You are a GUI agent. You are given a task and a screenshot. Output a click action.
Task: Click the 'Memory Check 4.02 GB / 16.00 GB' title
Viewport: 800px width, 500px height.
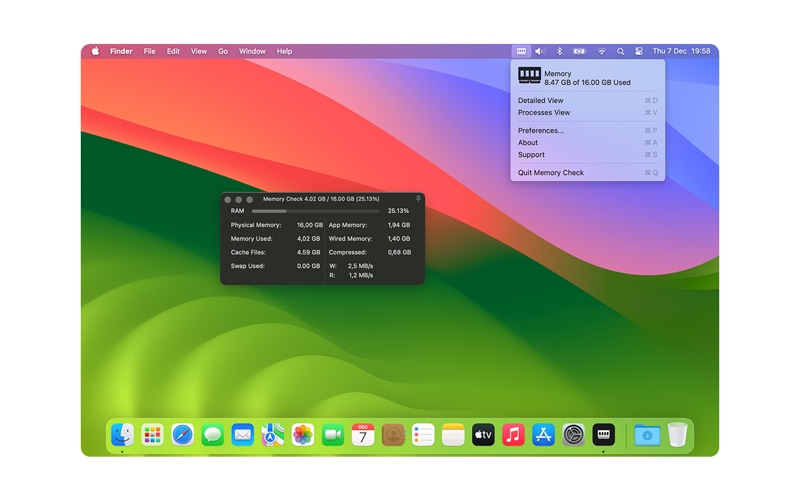click(321, 199)
